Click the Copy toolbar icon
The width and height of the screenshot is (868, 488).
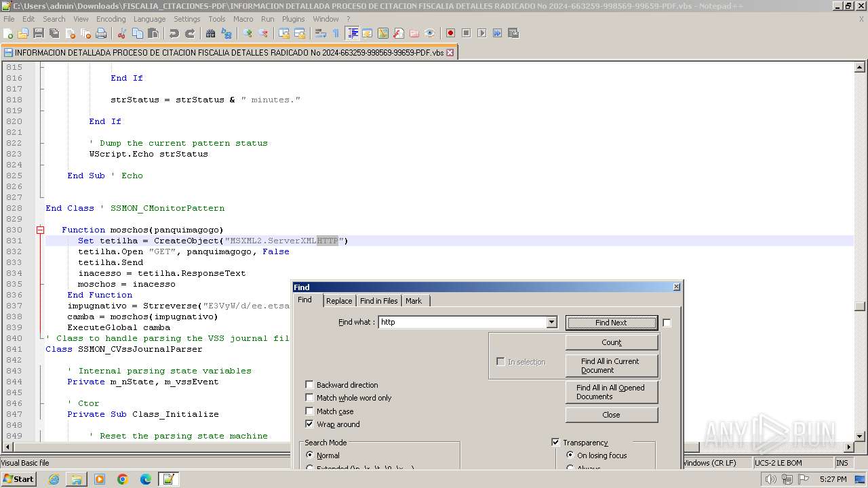click(x=138, y=33)
